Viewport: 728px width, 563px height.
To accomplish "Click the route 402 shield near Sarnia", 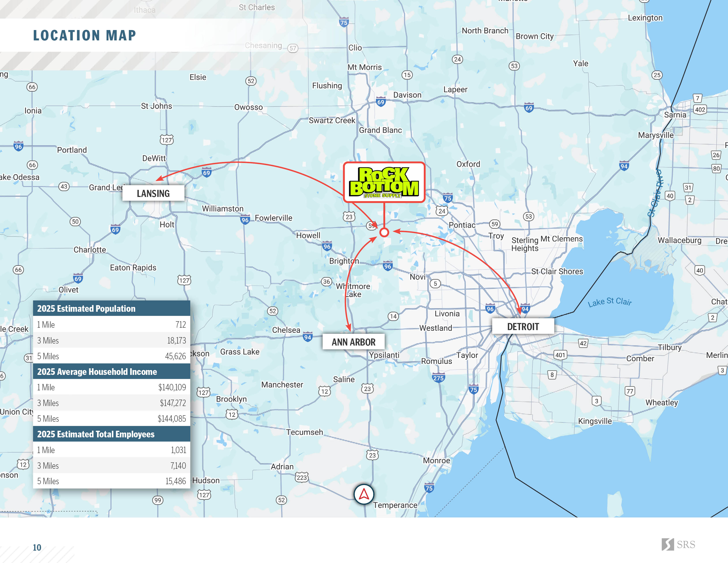I will [x=700, y=109].
